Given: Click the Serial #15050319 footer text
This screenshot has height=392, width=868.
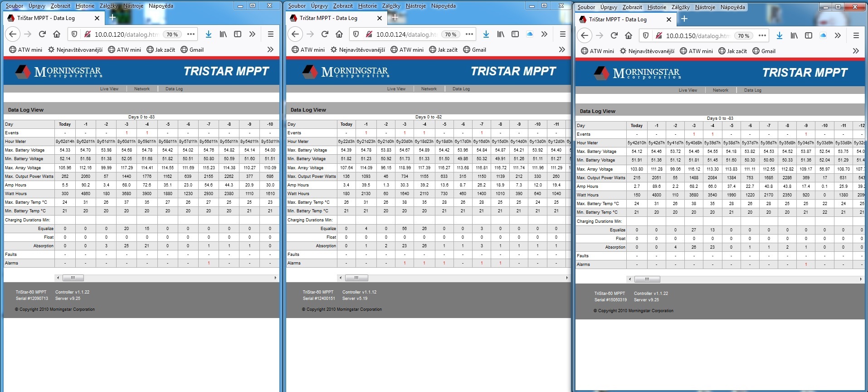Looking at the screenshot, I should pyautogui.click(x=610, y=300).
